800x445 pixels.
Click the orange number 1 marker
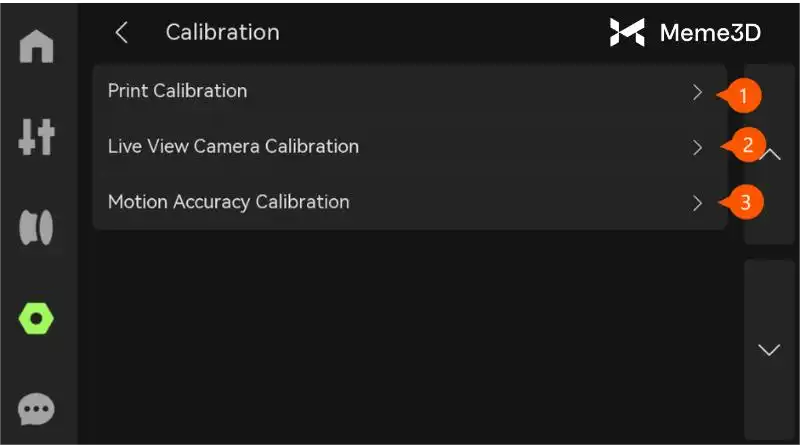tap(743, 96)
